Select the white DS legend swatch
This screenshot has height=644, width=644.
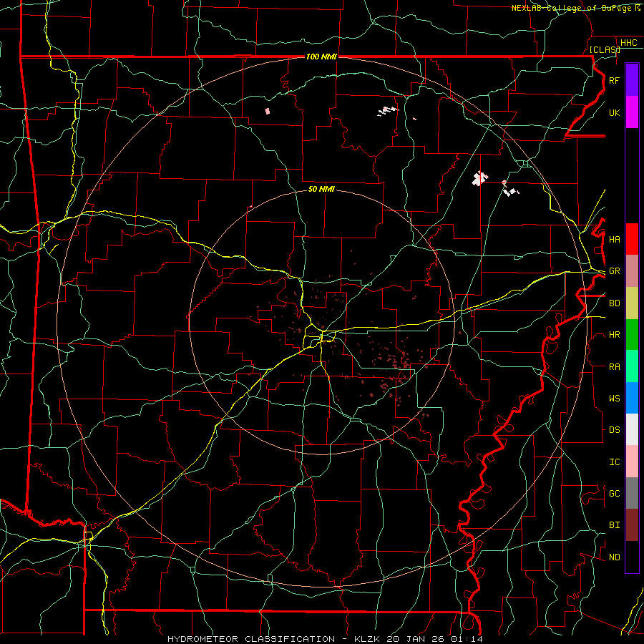(x=632, y=429)
